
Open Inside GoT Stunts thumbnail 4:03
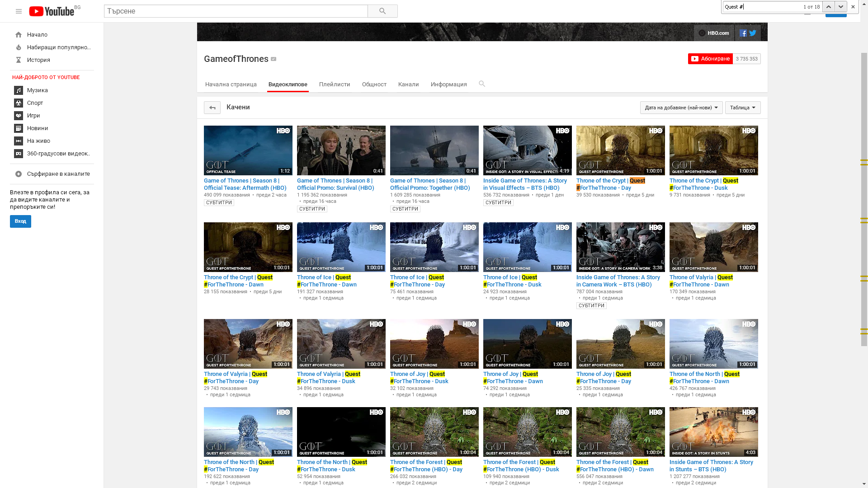click(714, 432)
